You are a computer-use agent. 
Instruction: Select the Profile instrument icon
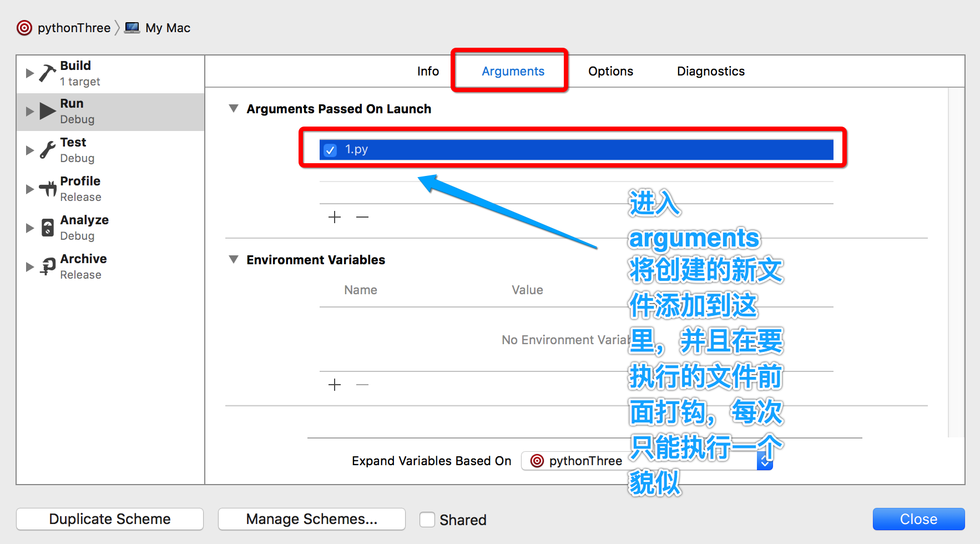pyautogui.click(x=48, y=189)
